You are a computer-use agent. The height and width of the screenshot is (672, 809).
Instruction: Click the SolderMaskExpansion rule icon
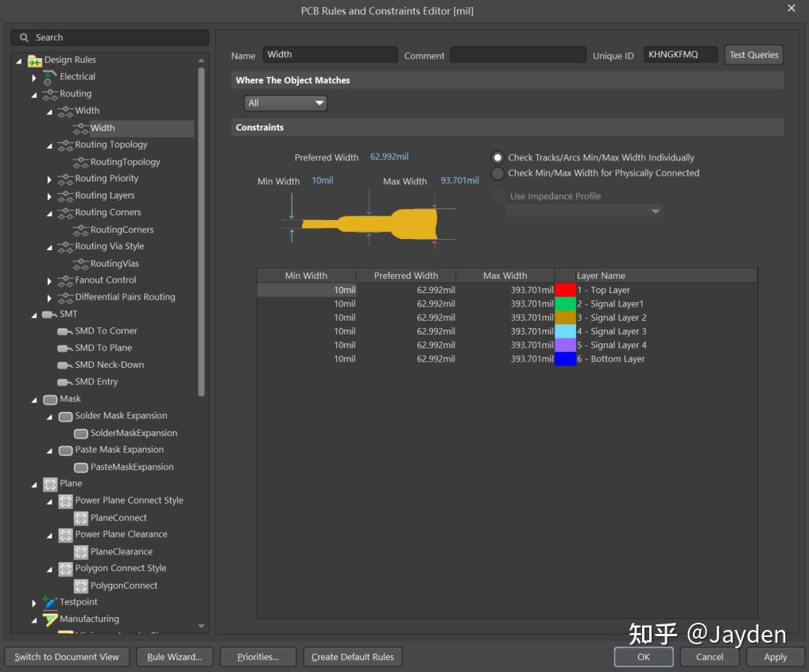[x=80, y=433]
